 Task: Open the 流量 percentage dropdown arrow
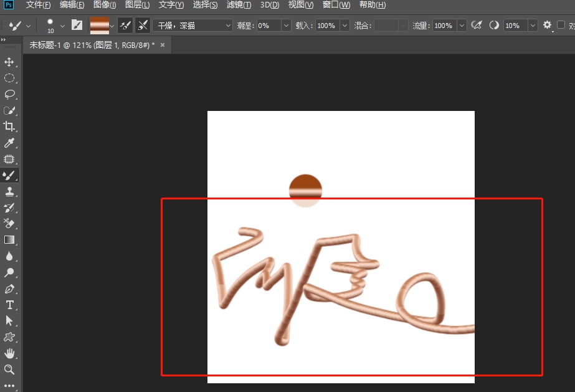point(460,25)
